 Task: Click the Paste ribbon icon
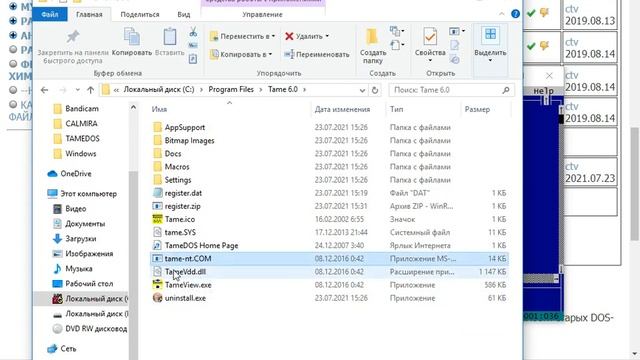tap(170, 37)
